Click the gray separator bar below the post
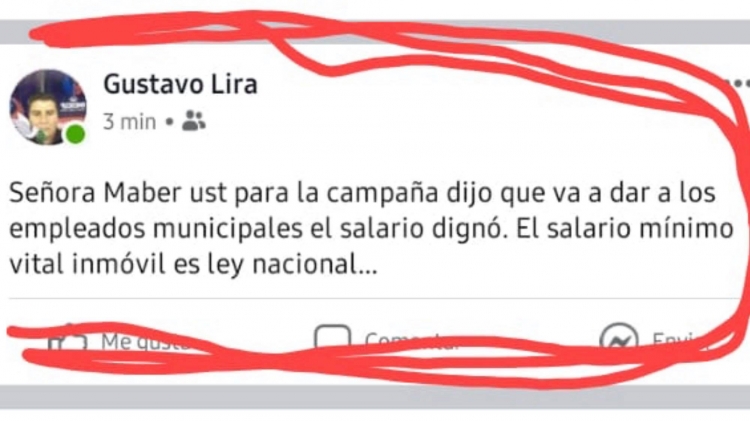 point(375,397)
